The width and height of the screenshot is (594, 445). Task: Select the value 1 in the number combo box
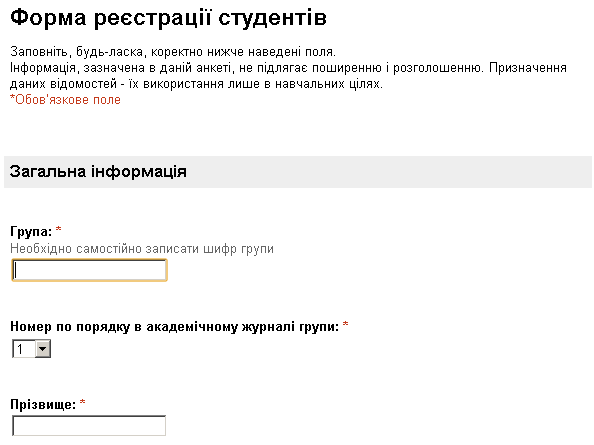click(x=23, y=349)
